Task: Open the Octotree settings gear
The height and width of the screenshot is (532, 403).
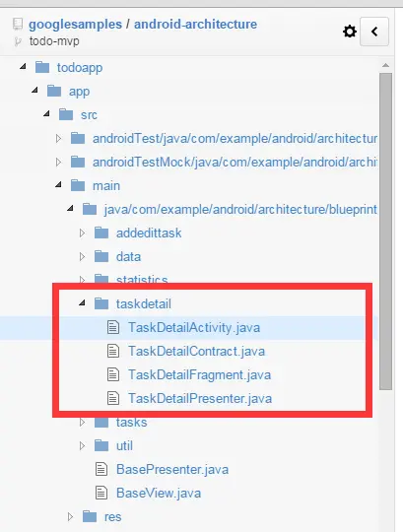Action: click(x=350, y=32)
